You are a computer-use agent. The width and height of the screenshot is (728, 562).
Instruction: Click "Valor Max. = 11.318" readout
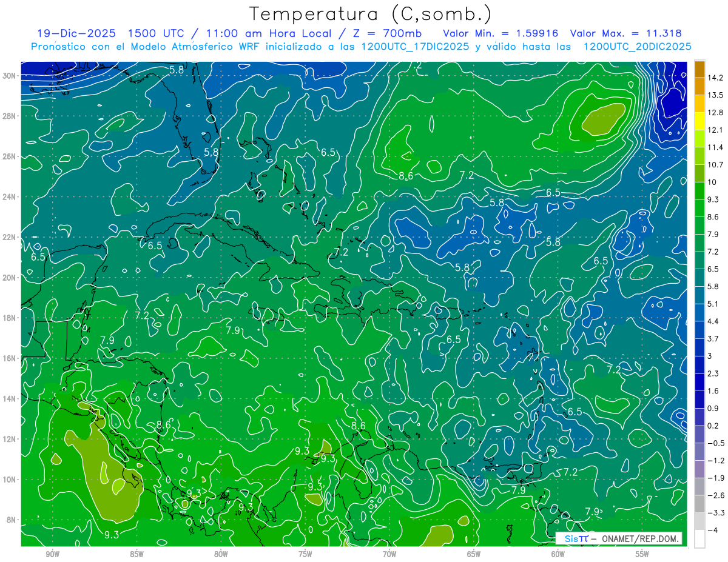click(626, 34)
